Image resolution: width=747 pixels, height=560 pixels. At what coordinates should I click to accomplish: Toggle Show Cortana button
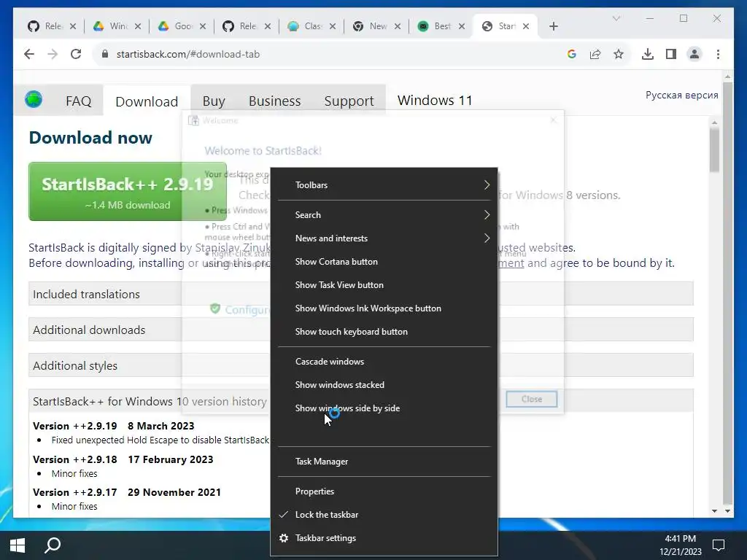[x=384, y=262]
